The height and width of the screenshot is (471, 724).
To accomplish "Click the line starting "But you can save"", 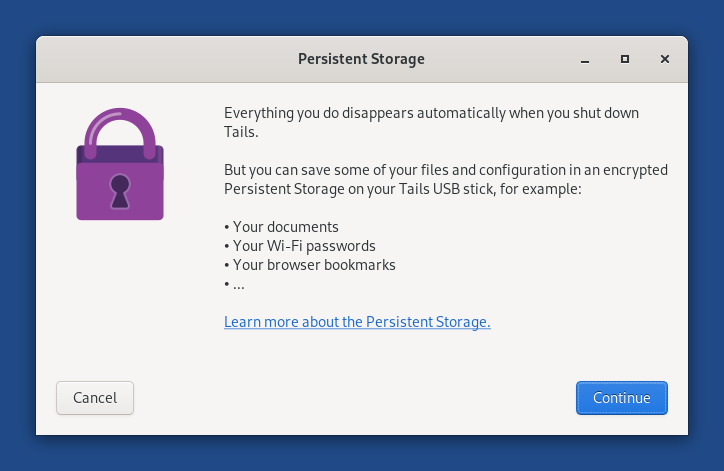I will [445, 170].
